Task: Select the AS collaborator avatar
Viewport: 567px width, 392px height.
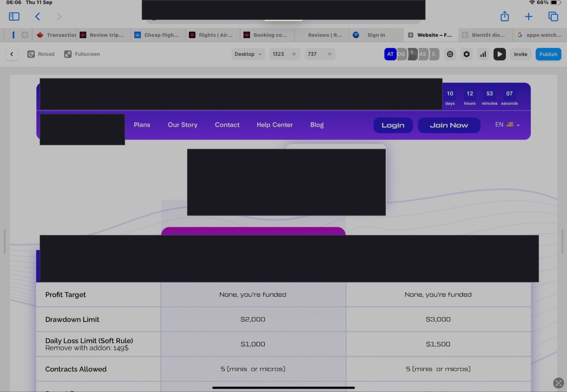Action: pos(423,54)
